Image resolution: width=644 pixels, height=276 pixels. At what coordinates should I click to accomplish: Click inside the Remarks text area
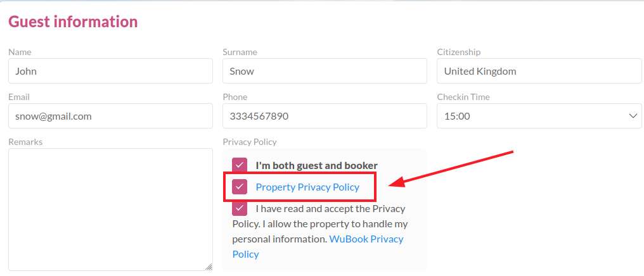110,209
